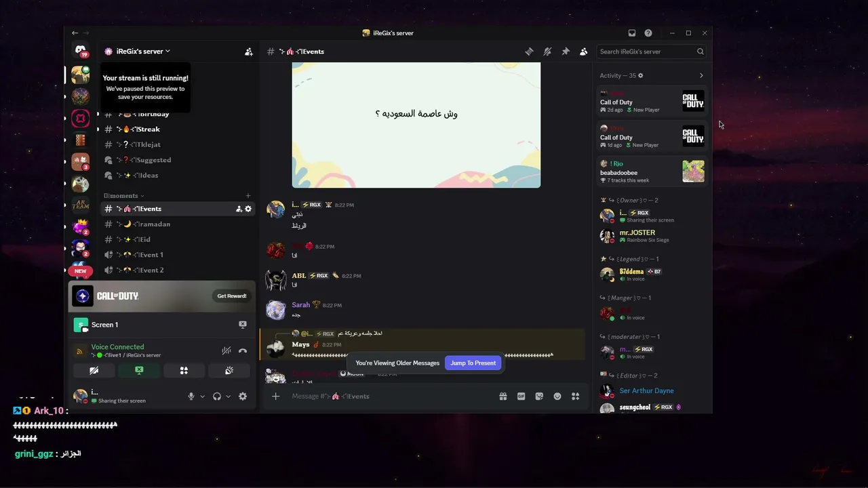
Task: Open the Ideas forum channel
Action: (x=178, y=175)
